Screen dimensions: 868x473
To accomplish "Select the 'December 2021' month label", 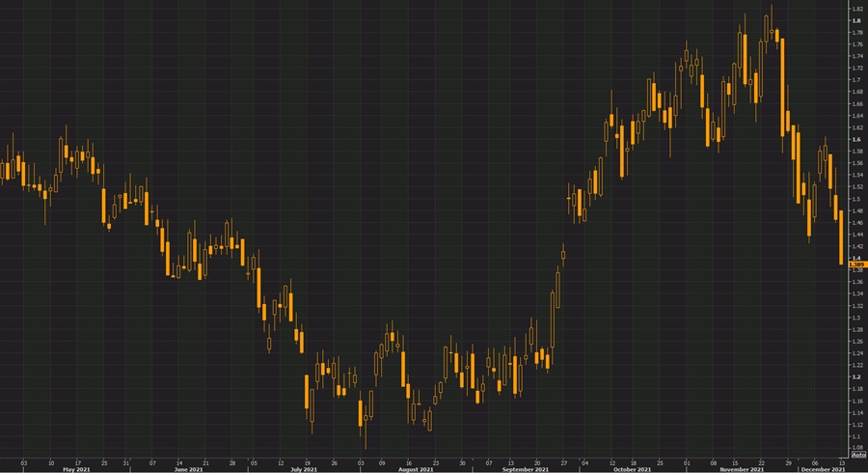I will tap(824, 470).
